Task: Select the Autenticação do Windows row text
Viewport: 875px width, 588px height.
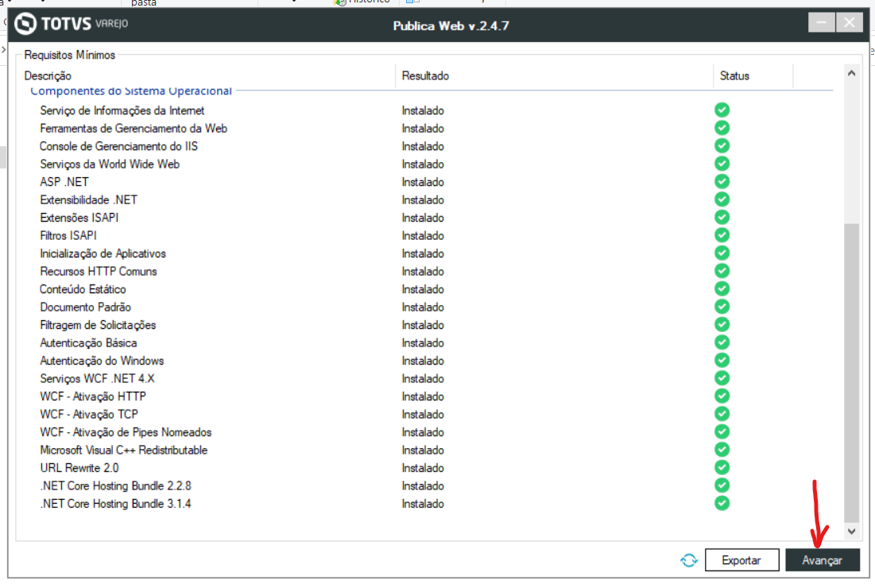Action: click(102, 361)
